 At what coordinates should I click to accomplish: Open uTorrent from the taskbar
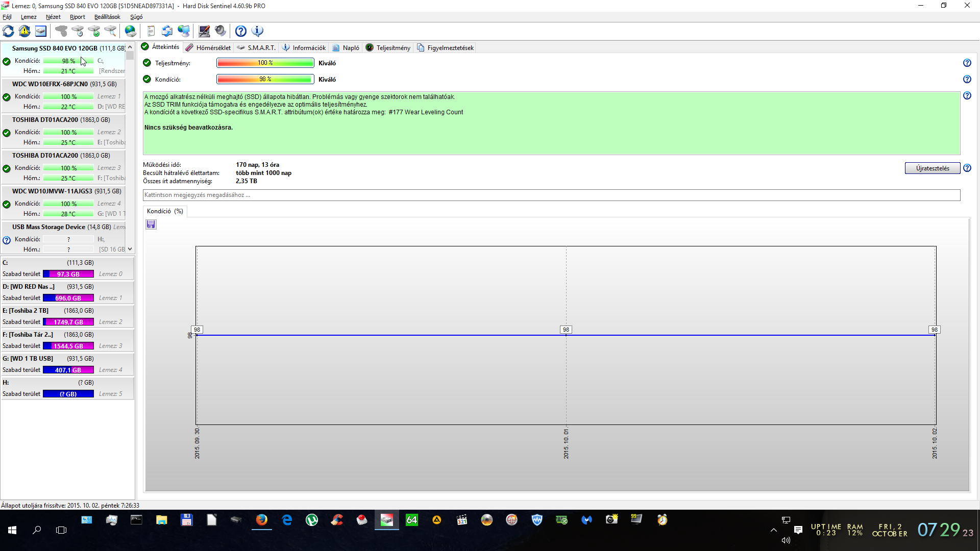coord(312,520)
